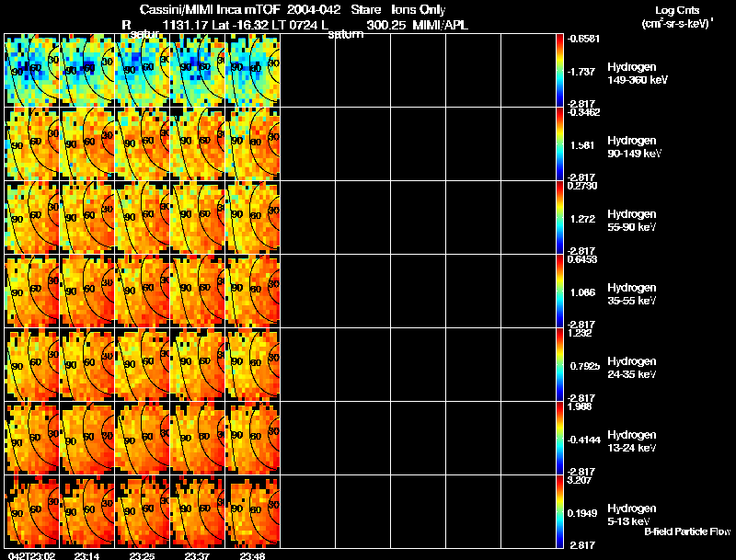The image size is (736, 560).
Task: View the 24-35 keV image at 23:37
Action: pyautogui.click(x=198, y=365)
